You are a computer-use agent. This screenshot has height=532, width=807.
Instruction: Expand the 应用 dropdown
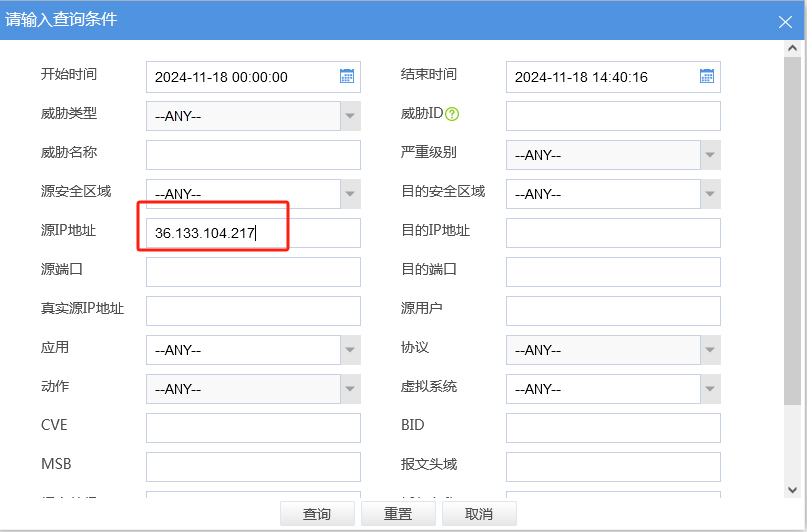coord(350,350)
